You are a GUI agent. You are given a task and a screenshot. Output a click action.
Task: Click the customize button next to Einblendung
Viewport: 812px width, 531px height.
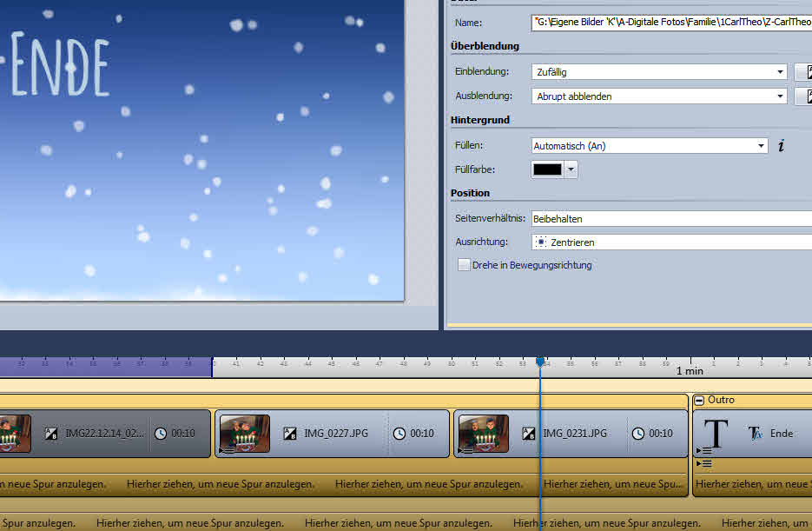(x=803, y=72)
